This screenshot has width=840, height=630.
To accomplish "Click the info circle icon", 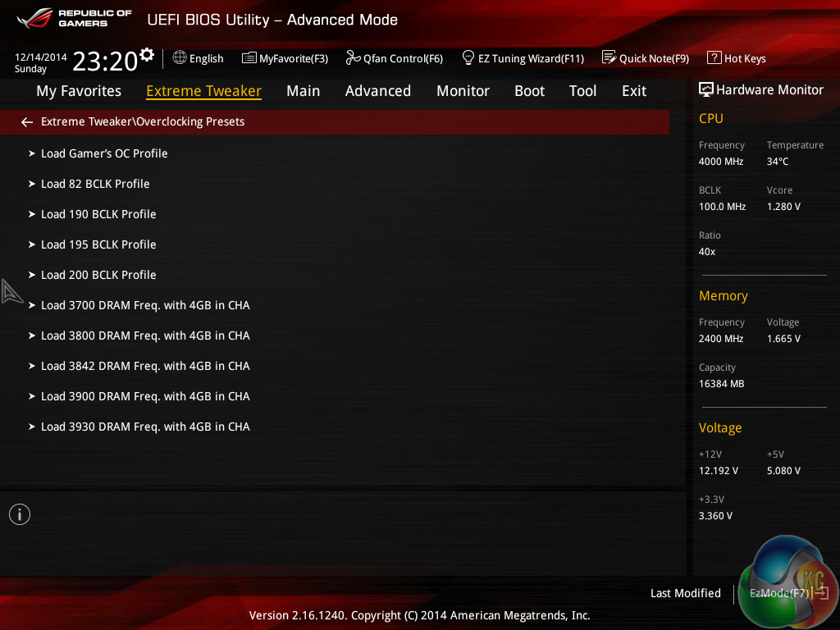I will click(x=20, y=514).
